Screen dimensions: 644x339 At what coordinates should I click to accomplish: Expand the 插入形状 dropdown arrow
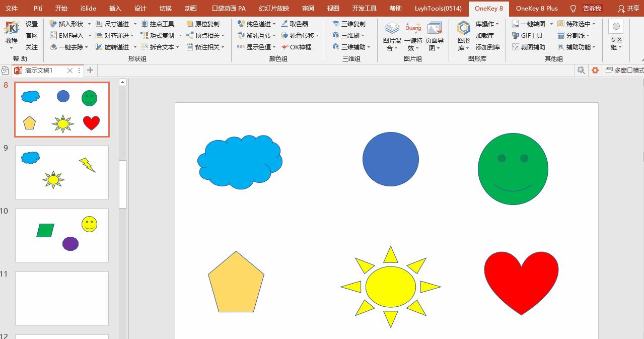click(89, 24)
